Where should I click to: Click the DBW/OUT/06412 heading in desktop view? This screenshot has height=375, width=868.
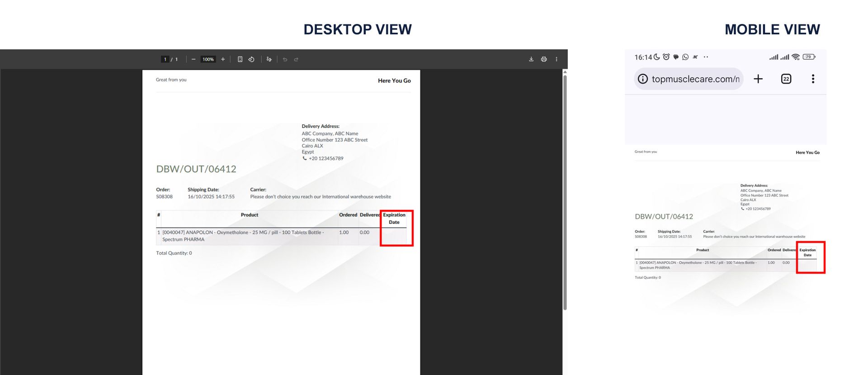point(196,169)
